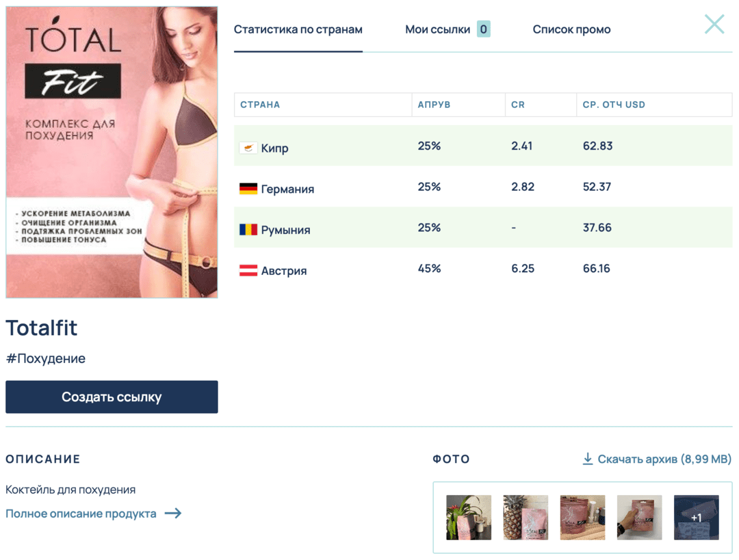This screenshot has height=560, width=739.
Task: Click the #Похудение hashtag
Action: pyautogui.click(x=46, y=358)
